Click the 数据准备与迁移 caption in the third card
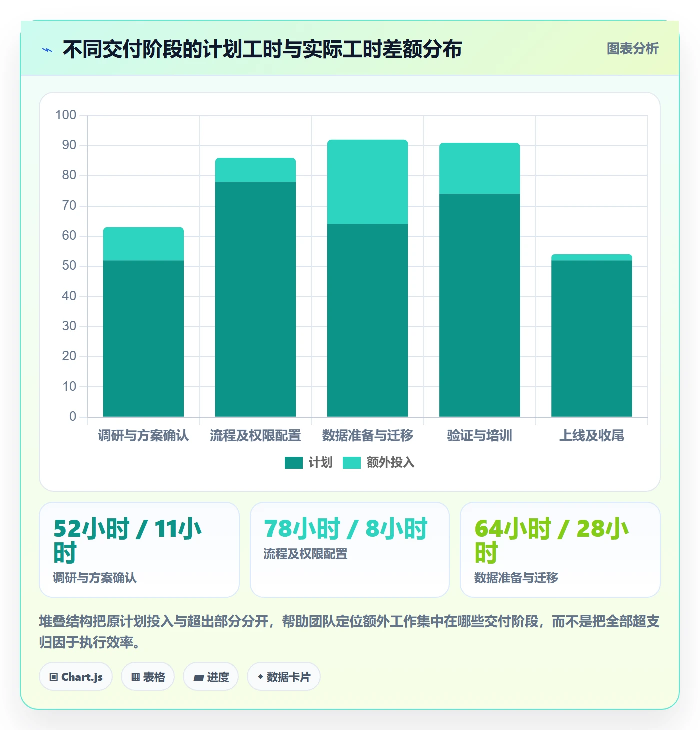 tap(516, 578)
